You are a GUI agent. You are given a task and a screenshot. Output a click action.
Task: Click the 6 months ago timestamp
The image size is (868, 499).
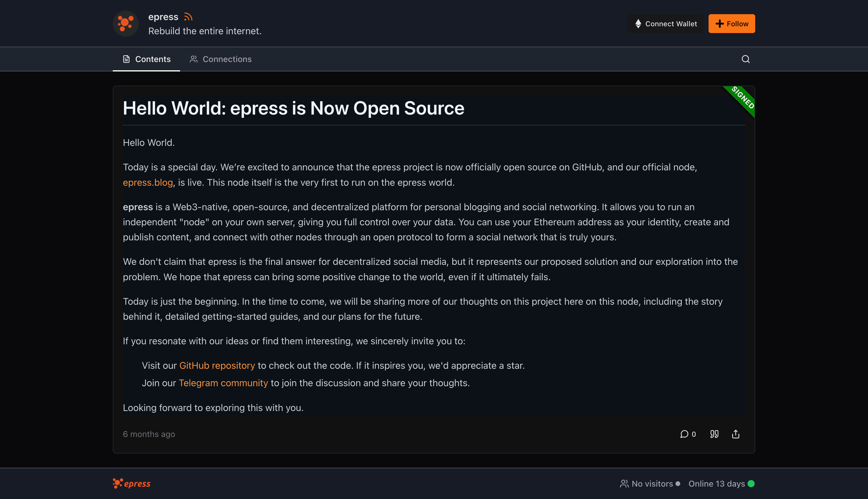tap(149, 434)
